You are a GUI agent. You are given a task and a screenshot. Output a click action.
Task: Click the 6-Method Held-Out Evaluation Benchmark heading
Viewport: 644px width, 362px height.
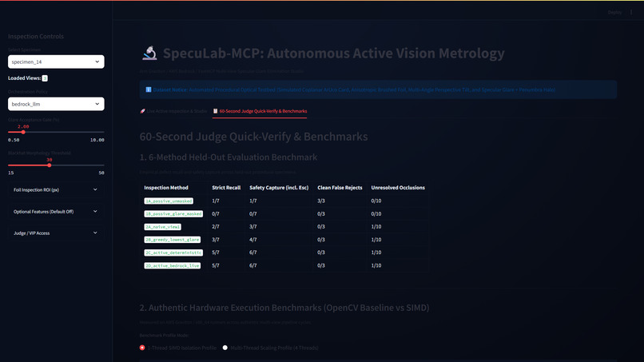229,157
